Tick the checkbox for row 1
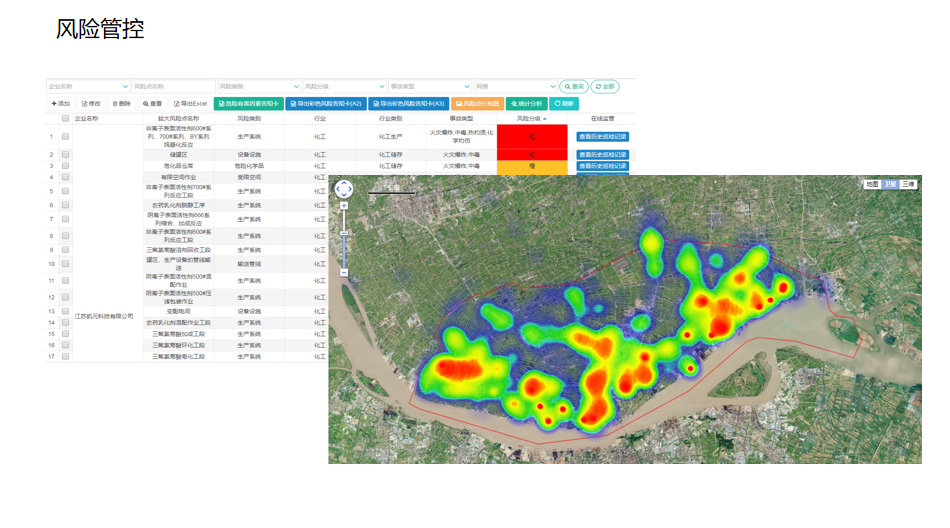The width and height of the screenshot is (950, 528). point(65,137)
